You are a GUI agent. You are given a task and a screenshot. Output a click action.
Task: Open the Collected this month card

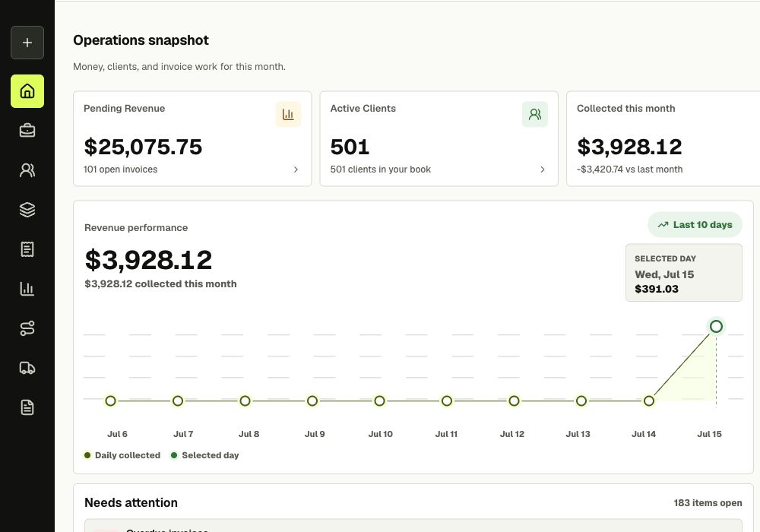click(x=663, y=138)
